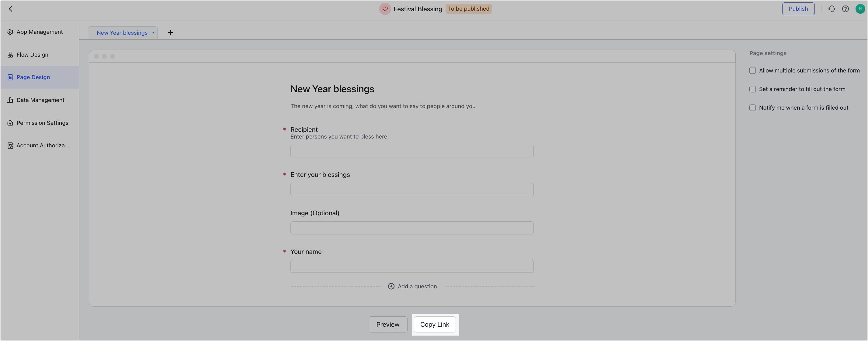
Task: Expand the New Year blessings tab dropdown arrow
Action: coord(153,33)
